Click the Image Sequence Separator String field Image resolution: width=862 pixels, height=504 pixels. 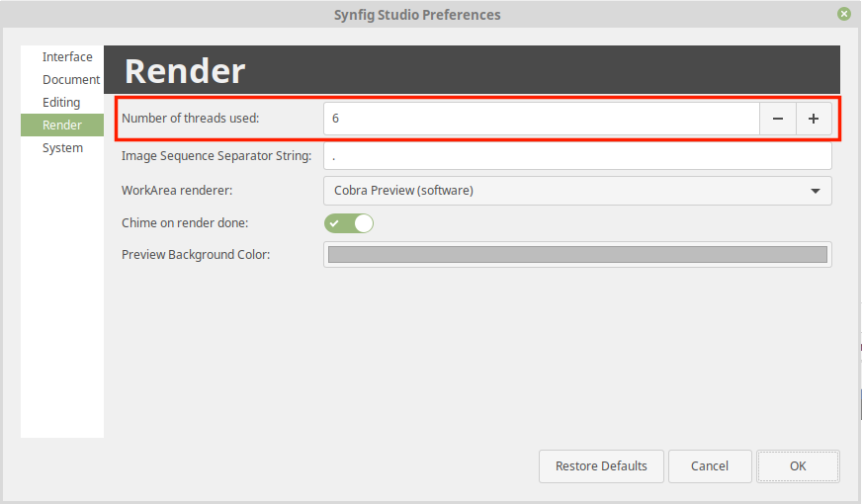point(577,156)
